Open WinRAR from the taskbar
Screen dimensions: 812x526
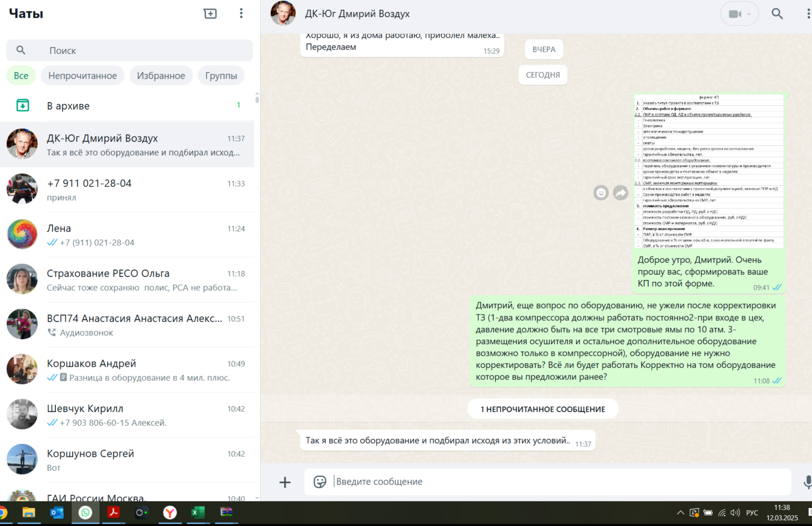(x=226, y=513)
